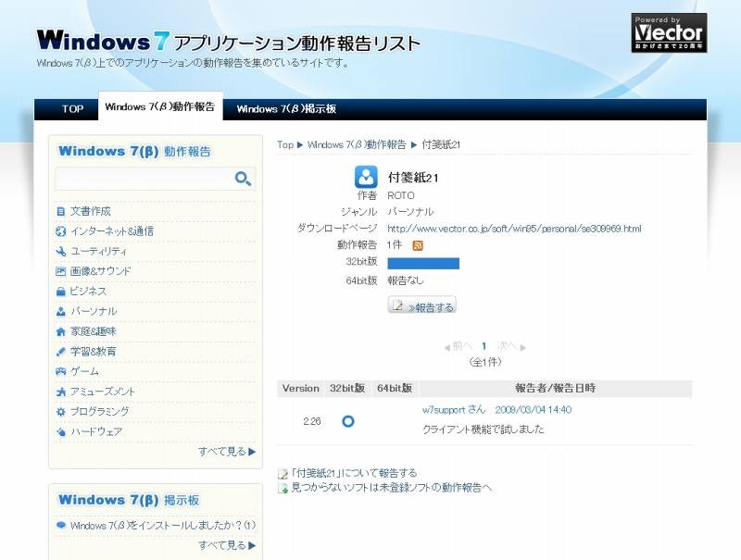Viewport: 741px width, 560px height.
Task: Click 「付箋紙21」について報告する link
Action: click(x=354, y=473)
